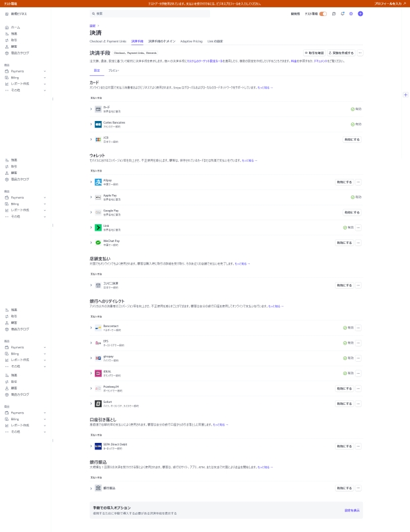Click the green Link payment icon
Image resolution: width=410 pixels, height=532 pixels.
(x=98, y=227)
